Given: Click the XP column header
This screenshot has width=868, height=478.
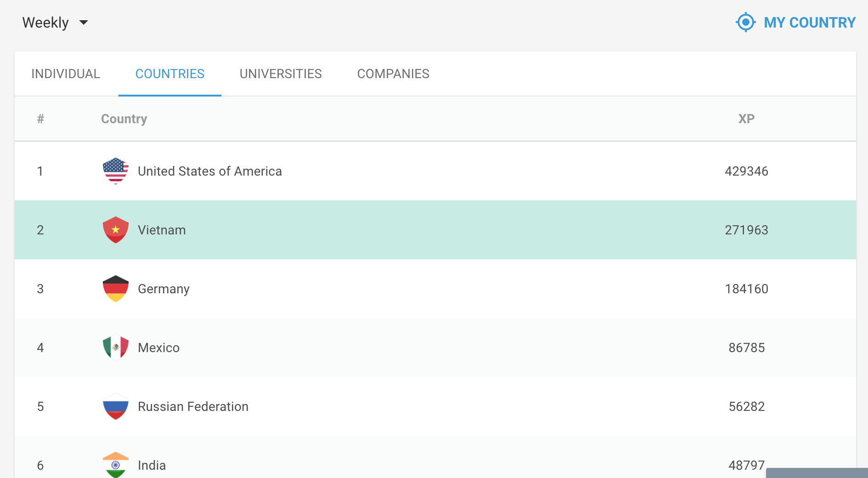Looking at the screenshot, I should coord(746,119).
